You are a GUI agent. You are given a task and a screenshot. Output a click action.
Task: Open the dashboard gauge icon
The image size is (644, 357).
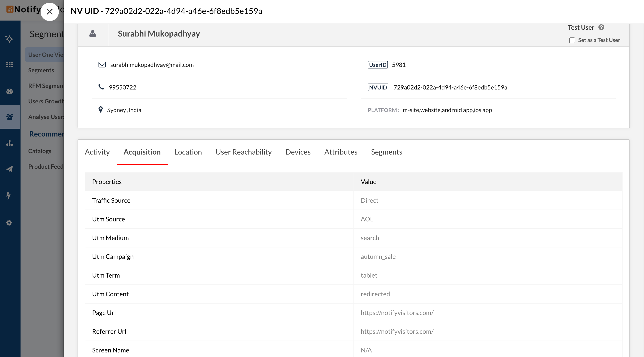[10, 91]
